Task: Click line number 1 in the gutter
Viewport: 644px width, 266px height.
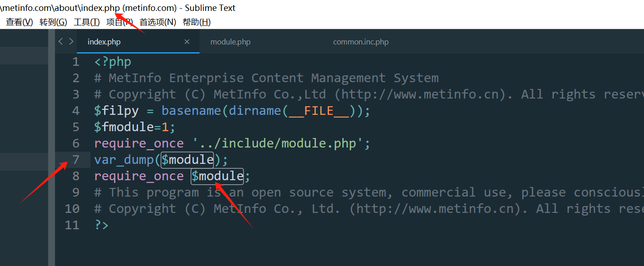Action: pos(75,62)
